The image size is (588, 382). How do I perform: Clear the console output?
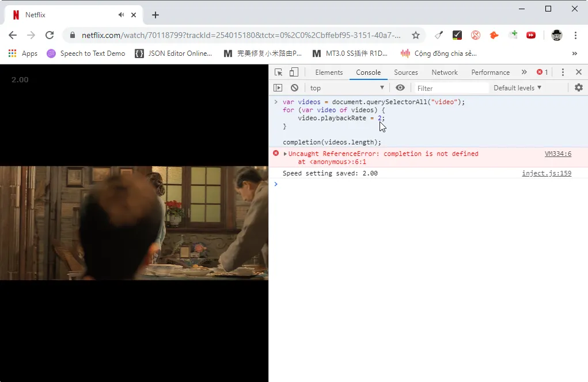pyautogui.click(x=294, y=87)
